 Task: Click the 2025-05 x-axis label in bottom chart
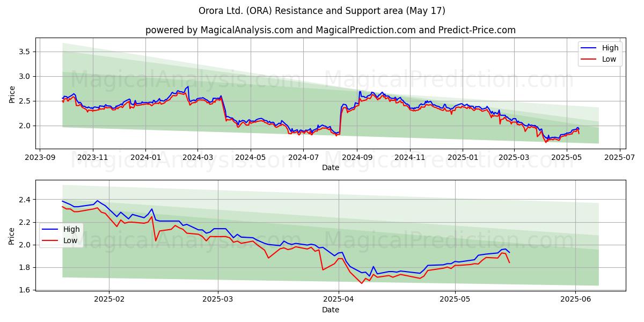tap(455, 300)
